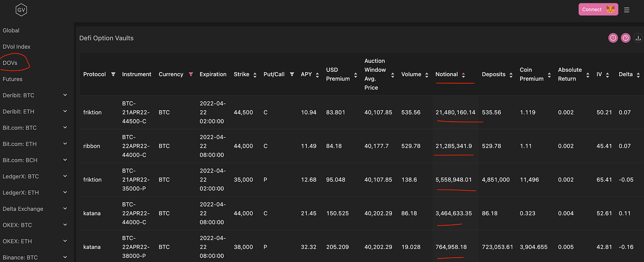Click notional value 21,480,160.14
The height and width of the screenshot is (262, 644).
(456, 112)
